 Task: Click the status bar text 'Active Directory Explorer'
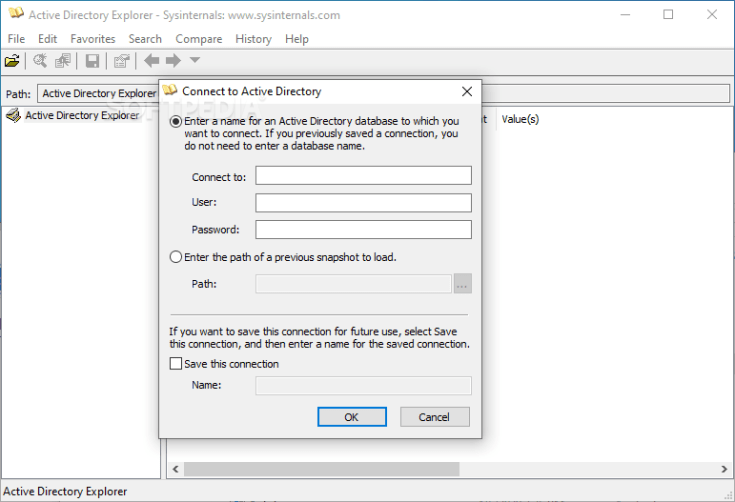click(x=65, y=491)
